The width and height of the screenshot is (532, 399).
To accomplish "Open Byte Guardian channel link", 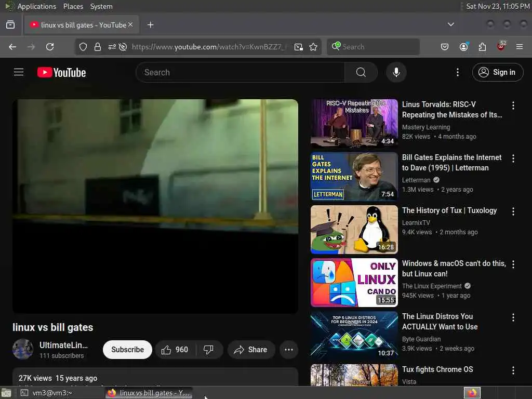I will 421,339.
